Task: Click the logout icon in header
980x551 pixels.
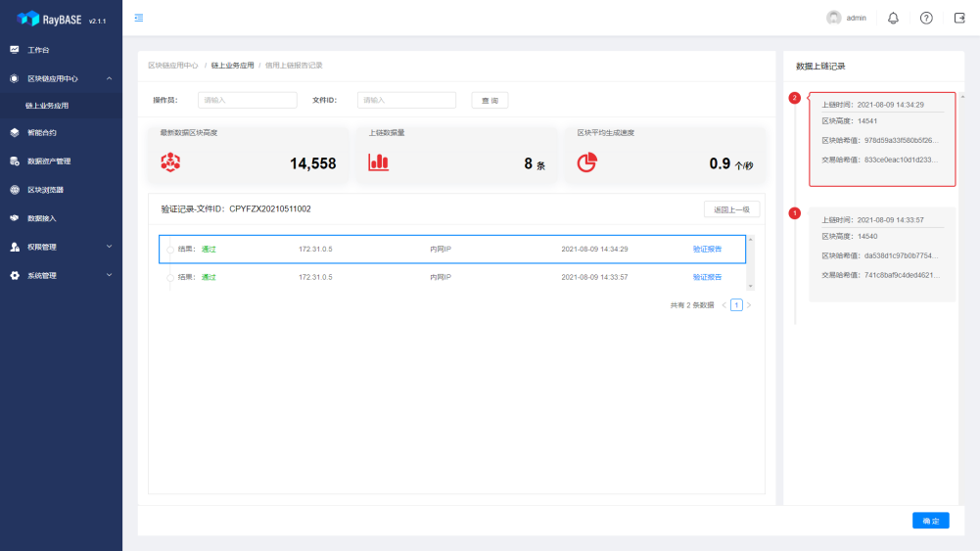Action: (x=959, y=18)
